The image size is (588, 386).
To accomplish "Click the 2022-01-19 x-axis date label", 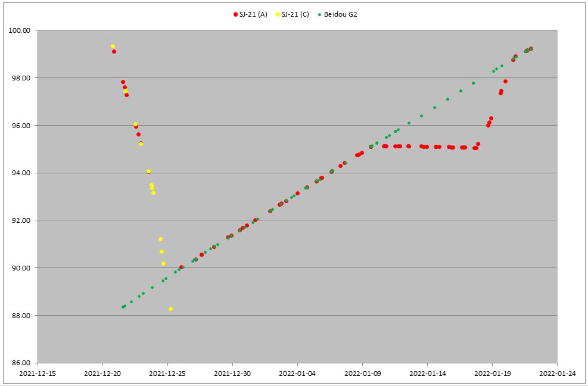I will pyautogui.click(x=492, y=374).
